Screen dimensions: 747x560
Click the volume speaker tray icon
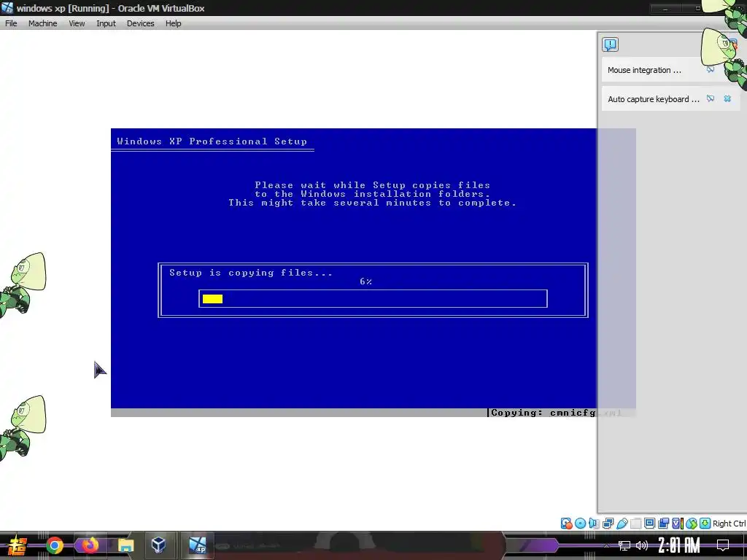coord(642,545)
